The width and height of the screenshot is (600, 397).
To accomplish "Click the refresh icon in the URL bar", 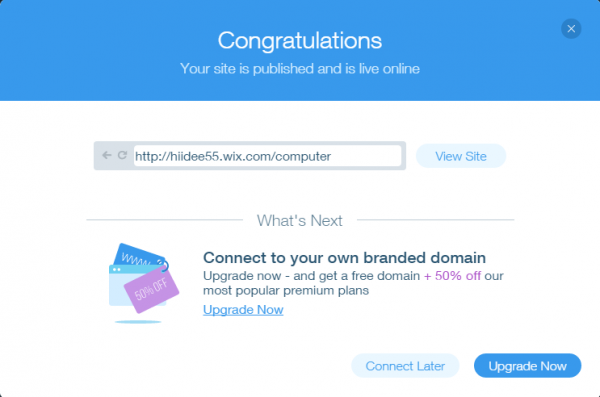I will [122, 155].
